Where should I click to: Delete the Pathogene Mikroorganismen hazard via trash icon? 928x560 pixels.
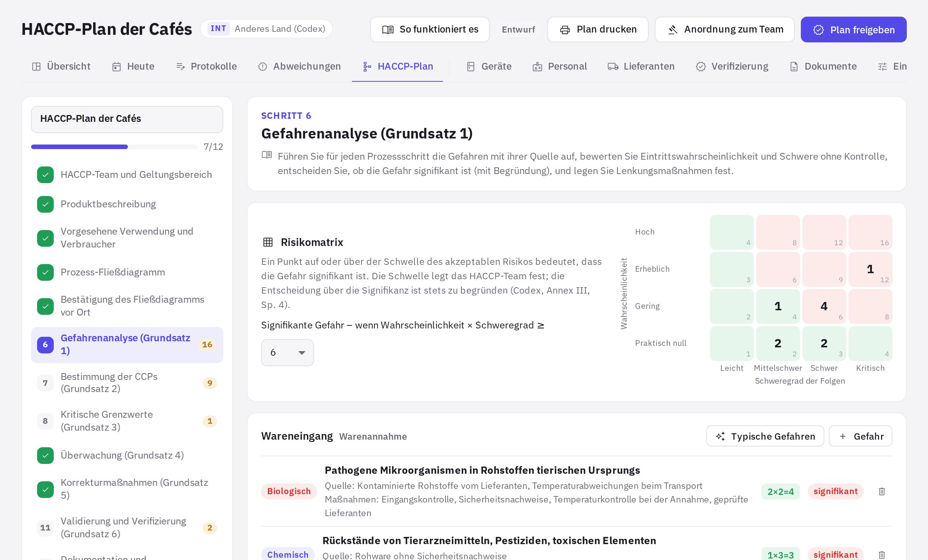(x=882, y=491)
